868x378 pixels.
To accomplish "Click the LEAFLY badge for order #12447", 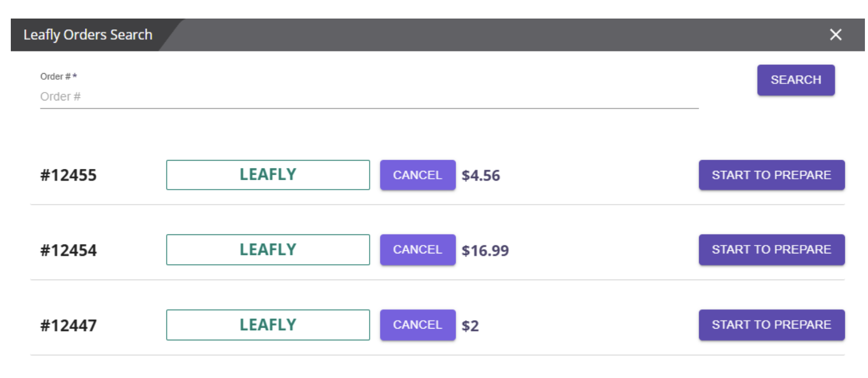I will click(268, 325).
